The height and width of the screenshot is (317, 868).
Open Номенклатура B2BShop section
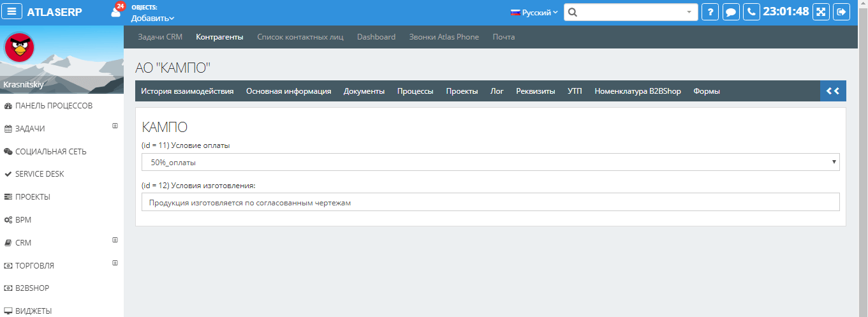pos(638,91)
